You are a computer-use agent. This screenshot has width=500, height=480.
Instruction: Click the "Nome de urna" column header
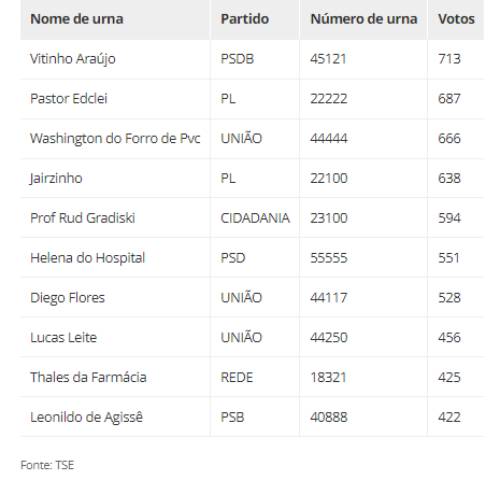point(77,19)
